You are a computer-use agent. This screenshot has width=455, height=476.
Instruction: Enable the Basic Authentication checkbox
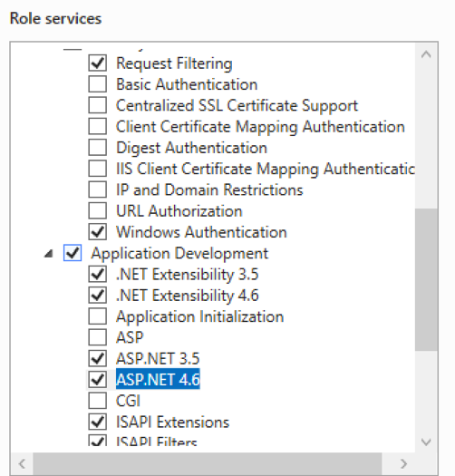97,84
